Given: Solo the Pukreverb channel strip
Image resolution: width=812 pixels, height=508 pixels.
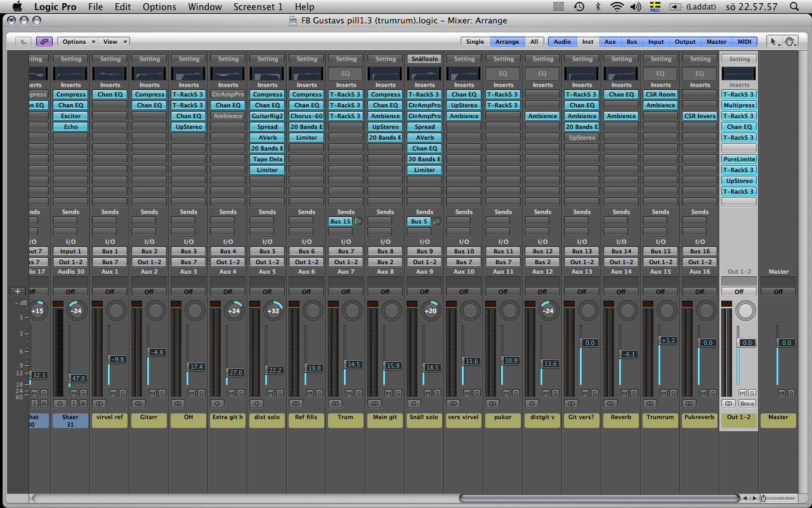Looking at the screenshot, I should (x=712, y=393).
